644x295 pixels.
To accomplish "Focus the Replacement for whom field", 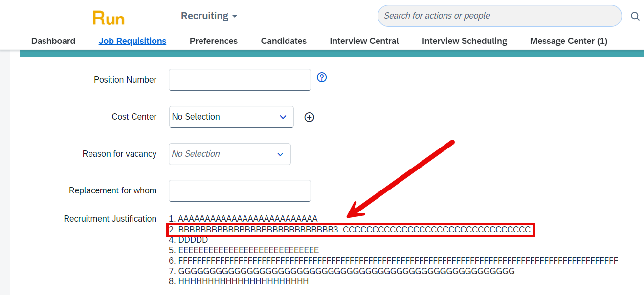I will coord(240,190).
